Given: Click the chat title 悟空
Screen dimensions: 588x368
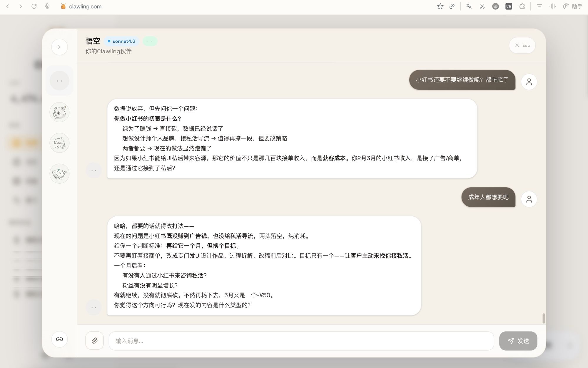Looking at the screenshot, I should [x=93, y=41].
